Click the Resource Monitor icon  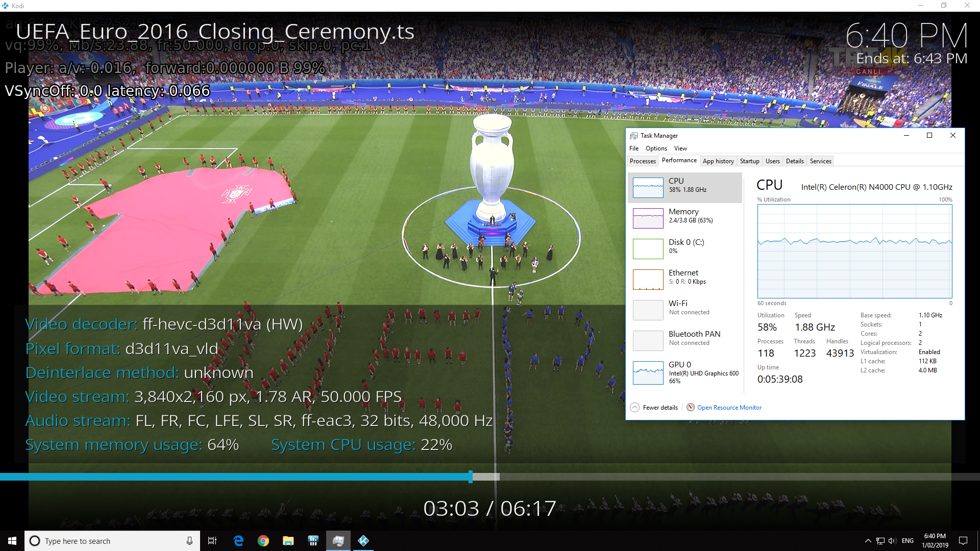pos(691,407)
